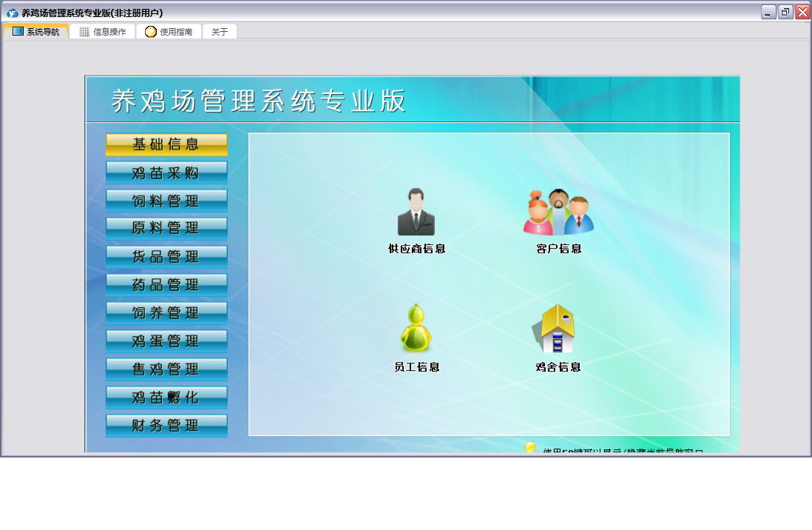Screen dimensions: 812x530
Task: Close the 养鸡场管理系统 window
Action: click(x=802, y=12)
